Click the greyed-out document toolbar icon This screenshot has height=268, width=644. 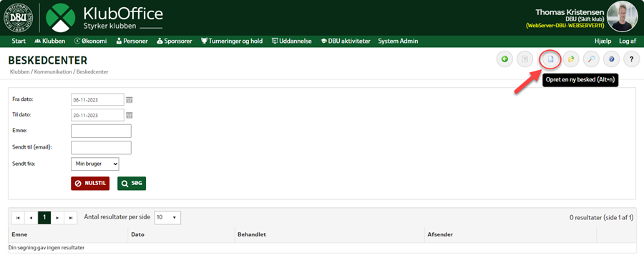(x=525, y=59)
